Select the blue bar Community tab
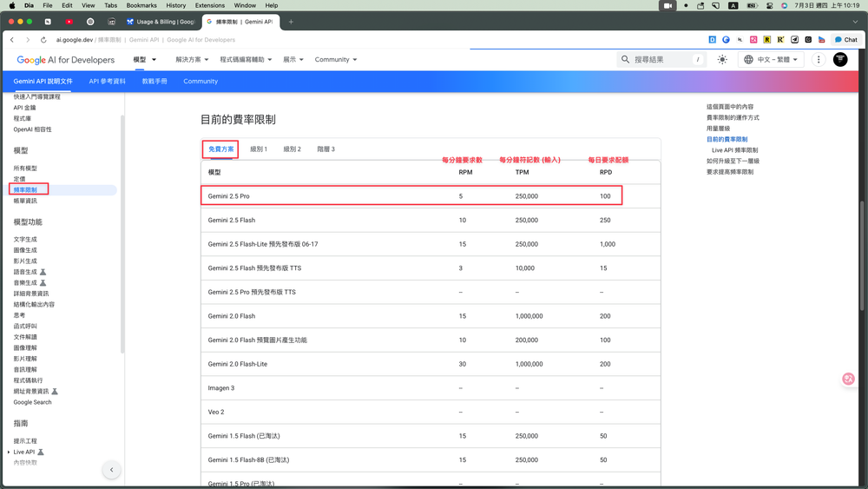Image resolution: width=868 pixels, height=489 pixels. (201, 82)
